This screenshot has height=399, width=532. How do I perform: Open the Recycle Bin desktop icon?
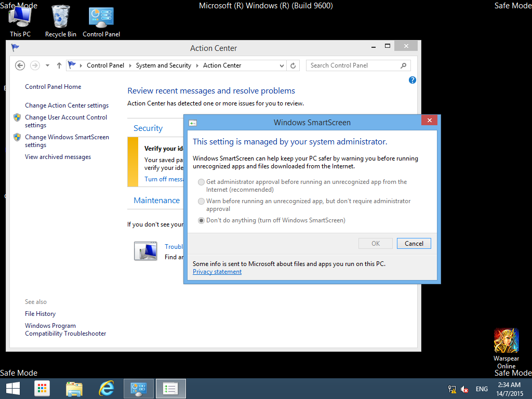[x=60, y=21]
